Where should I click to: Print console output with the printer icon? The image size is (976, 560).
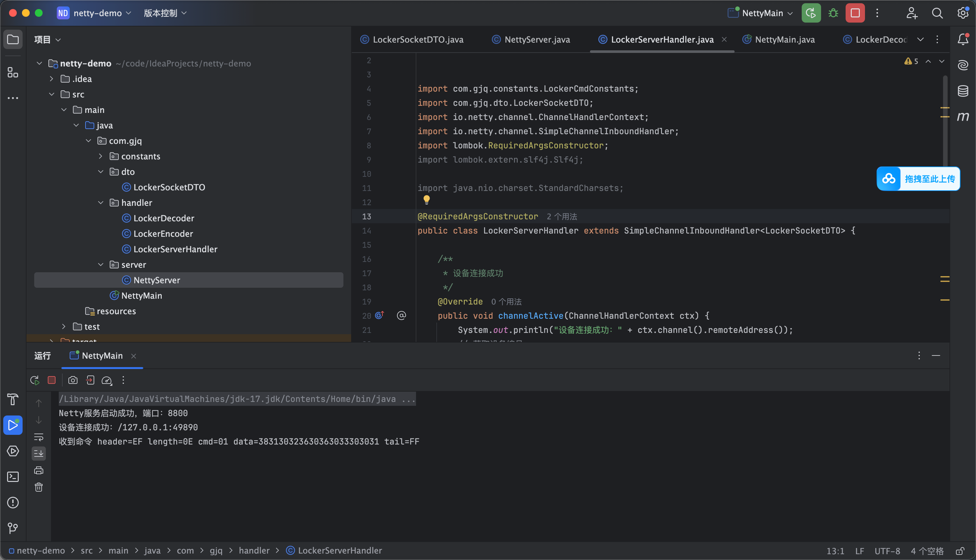point(38,470)
